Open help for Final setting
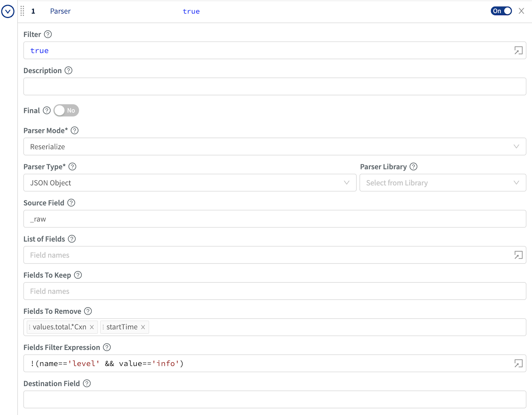Image resolution: width=532 pixels, height=415 pixels. (x=47, y=110)
